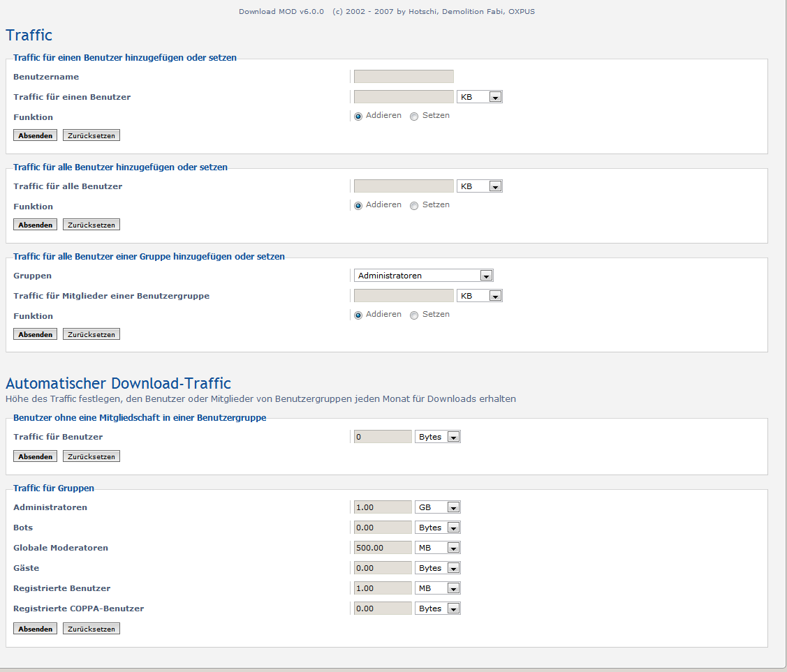Open unit dropdown for Registrierte COPPA-Benutzer
Screen dimensions: 787x672
pyautogui.click(x=437, y=608)
